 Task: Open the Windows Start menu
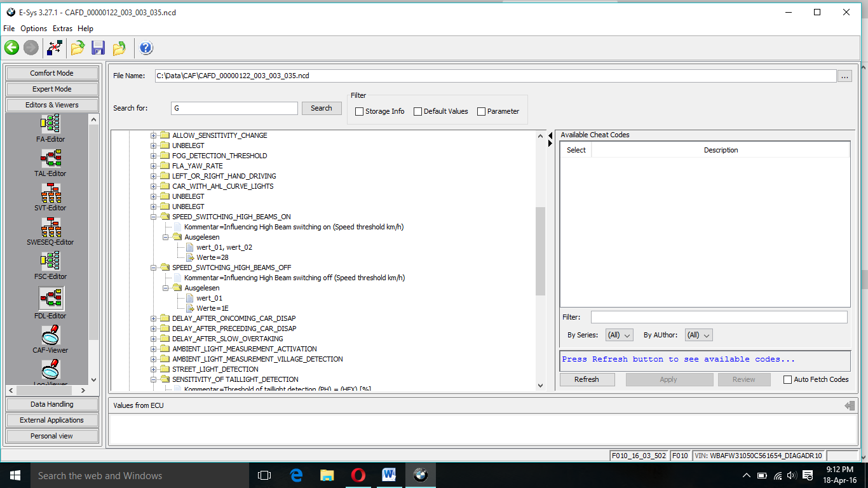[x=15, y=475]
